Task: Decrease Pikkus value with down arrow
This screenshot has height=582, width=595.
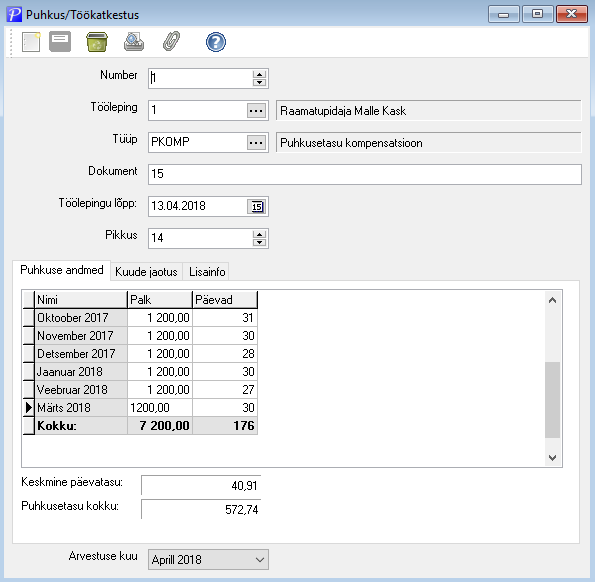Action: [259, 242]
